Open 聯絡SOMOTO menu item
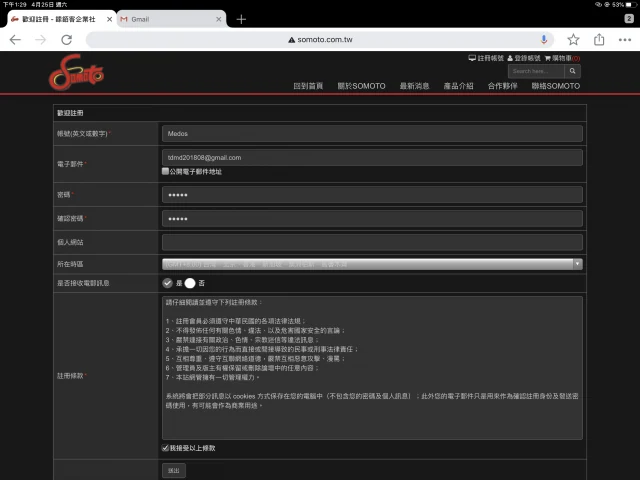 pyautogui.click(x=556, y=86)
